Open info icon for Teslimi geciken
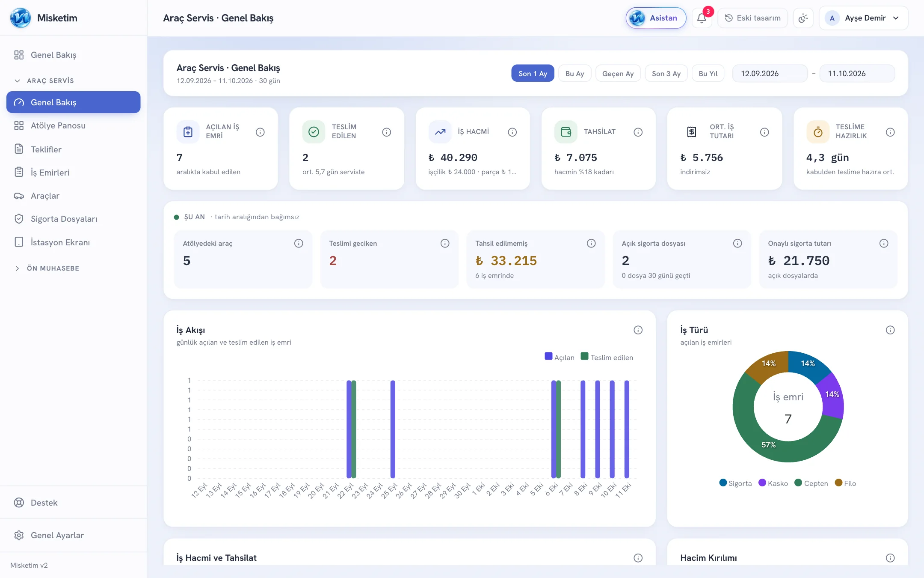 pyautogui.click(x=445, y=243)
